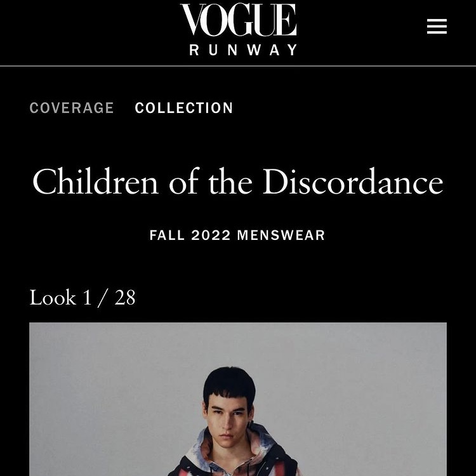Screen dimensions: 476x476
Task: Click MENSWEAR in the season line
Action: click(281, 235)
